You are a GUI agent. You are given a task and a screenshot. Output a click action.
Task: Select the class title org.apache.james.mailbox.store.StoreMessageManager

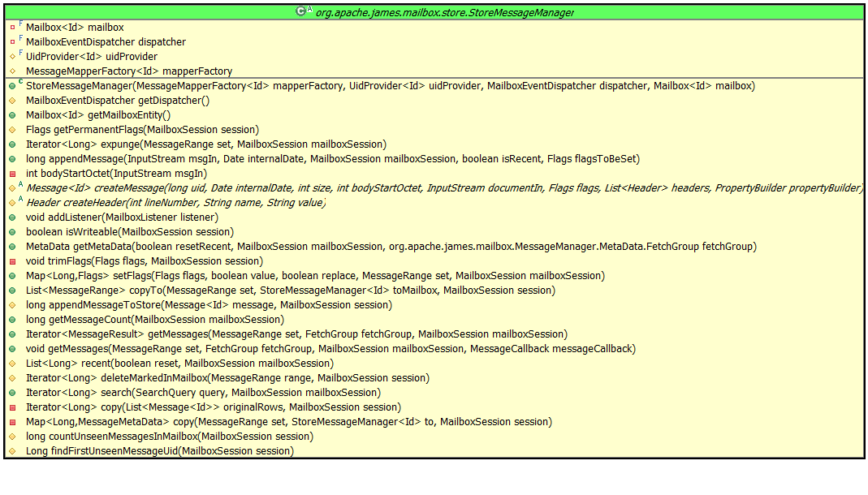coord(446,12)
